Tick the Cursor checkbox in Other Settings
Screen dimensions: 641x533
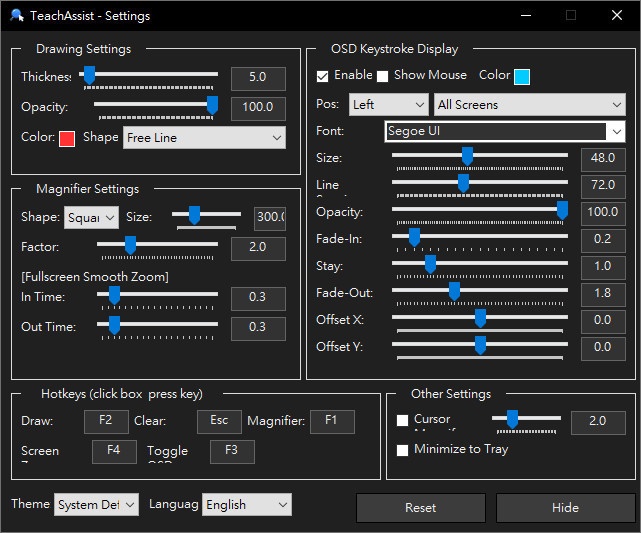click(402, 421)
